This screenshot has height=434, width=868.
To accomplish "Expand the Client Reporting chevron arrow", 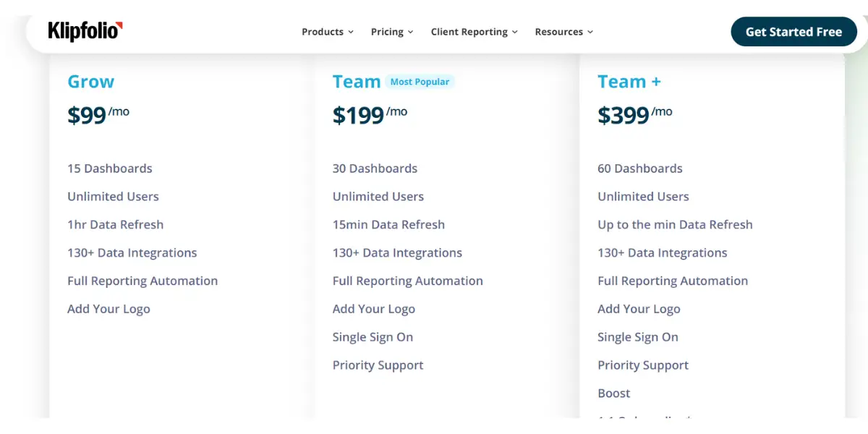I will [515, 32].
